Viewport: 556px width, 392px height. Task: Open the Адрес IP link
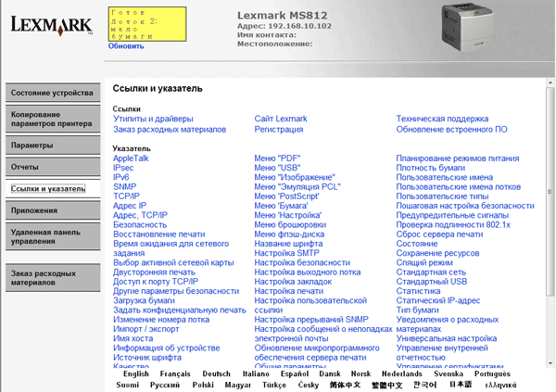point(130,206)
